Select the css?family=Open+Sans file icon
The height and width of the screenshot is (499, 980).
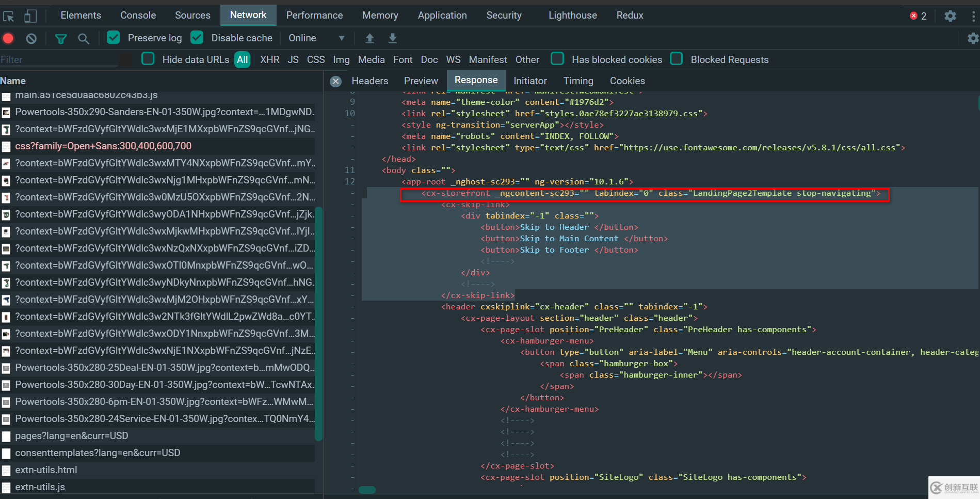6,147
